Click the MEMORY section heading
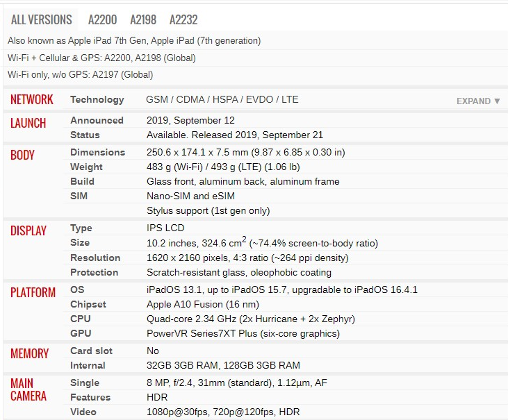The image size is (508, 420). (x=29, y=353)
